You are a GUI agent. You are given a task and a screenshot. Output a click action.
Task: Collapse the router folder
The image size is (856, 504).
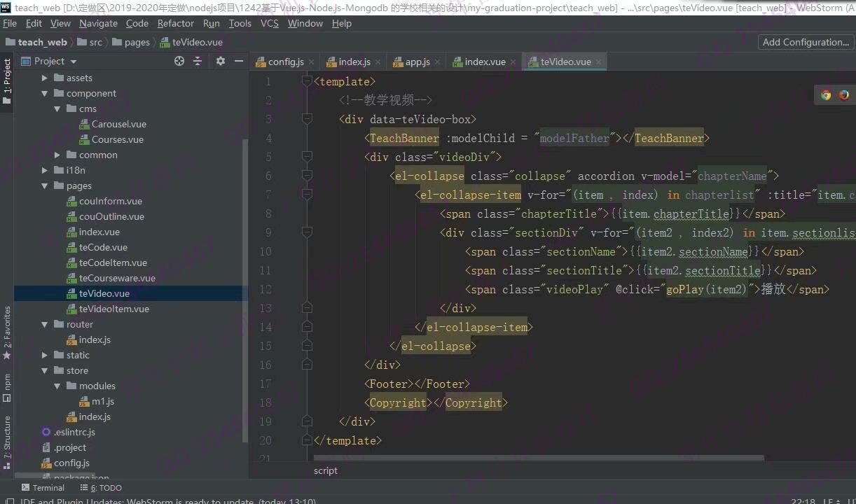(45, 324)
